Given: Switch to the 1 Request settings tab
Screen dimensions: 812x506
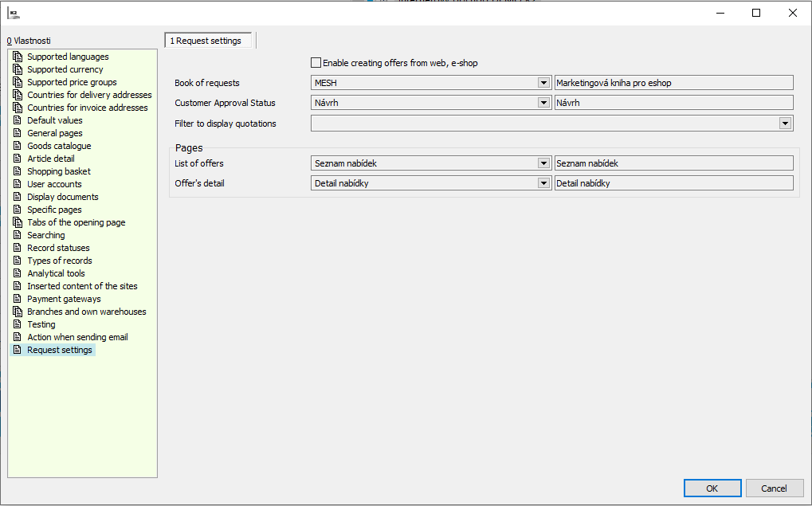Looking at the screenshot, I should [x=209, y=41].
